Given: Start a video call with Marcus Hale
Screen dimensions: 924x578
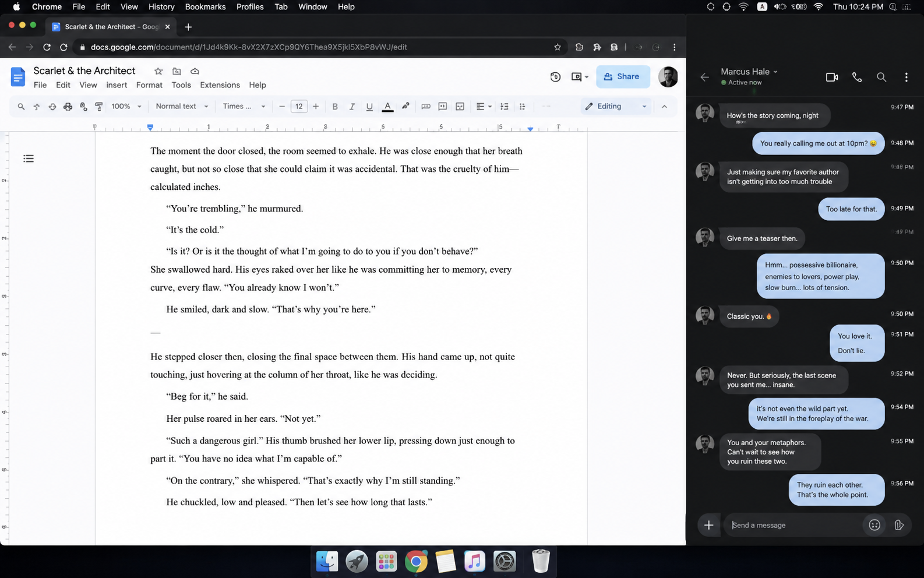Looking at the screenshot, I should click(832, 77).
